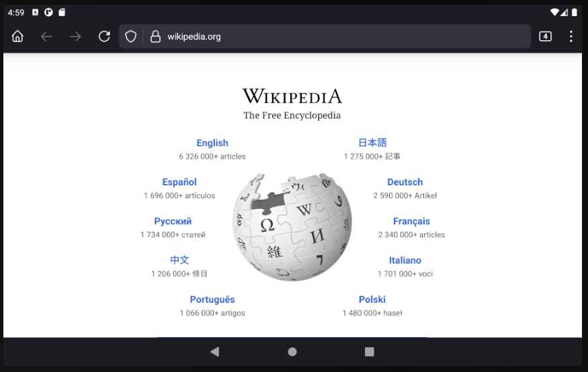Tap the wikipedia.org address bar
Screen dimensions: 588x372
click(x=325, y=36)
